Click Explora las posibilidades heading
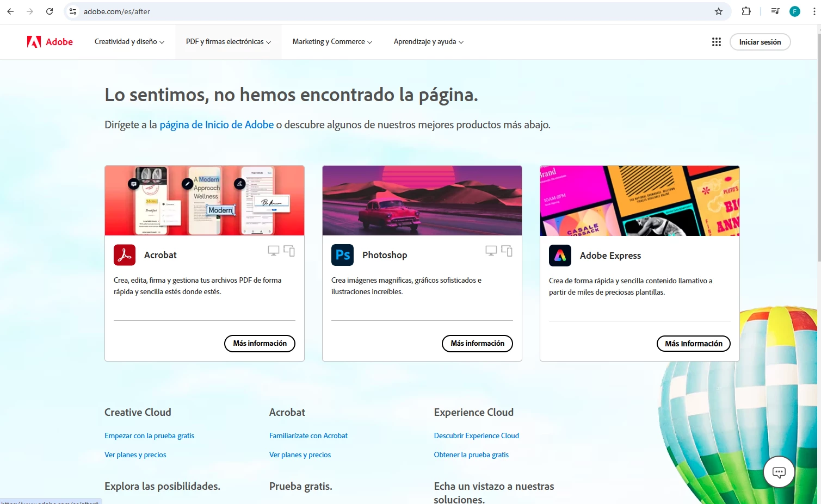The height and width of the screenshot is (504, 821). pyautogui.click(x=162, y=486)
